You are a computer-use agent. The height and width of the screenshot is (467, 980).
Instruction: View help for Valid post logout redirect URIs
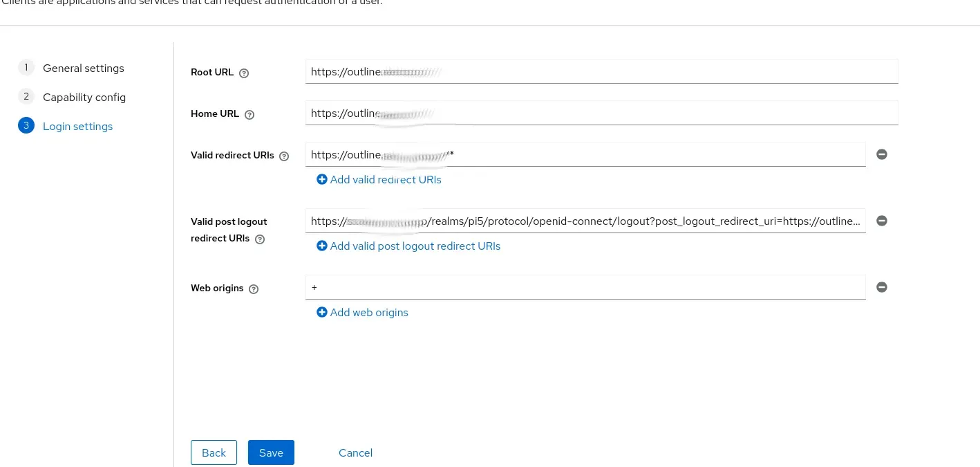pyautogui.click(x=260, y=239)
